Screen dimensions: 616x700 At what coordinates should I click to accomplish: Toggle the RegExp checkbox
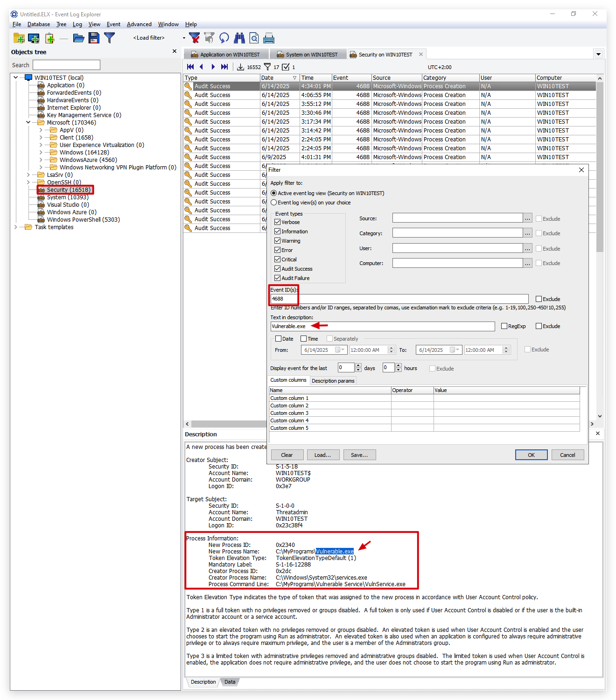point(504,326)
